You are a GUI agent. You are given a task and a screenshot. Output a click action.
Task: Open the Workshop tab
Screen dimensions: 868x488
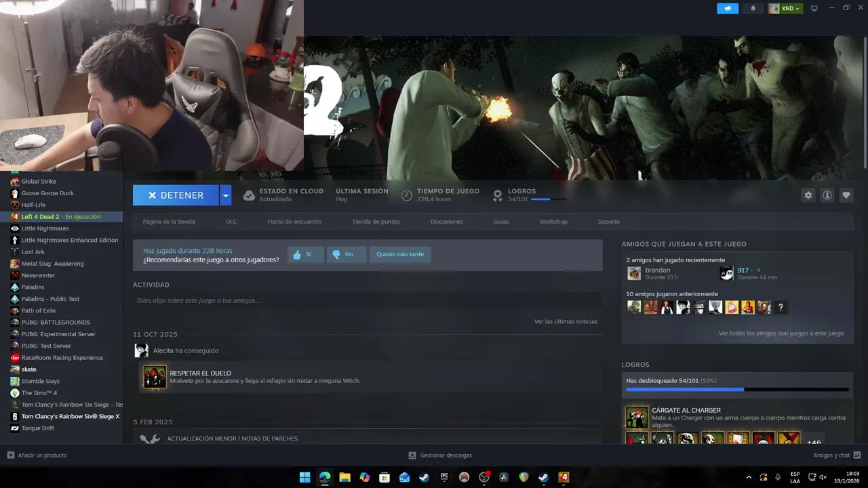tap(553, 222)
